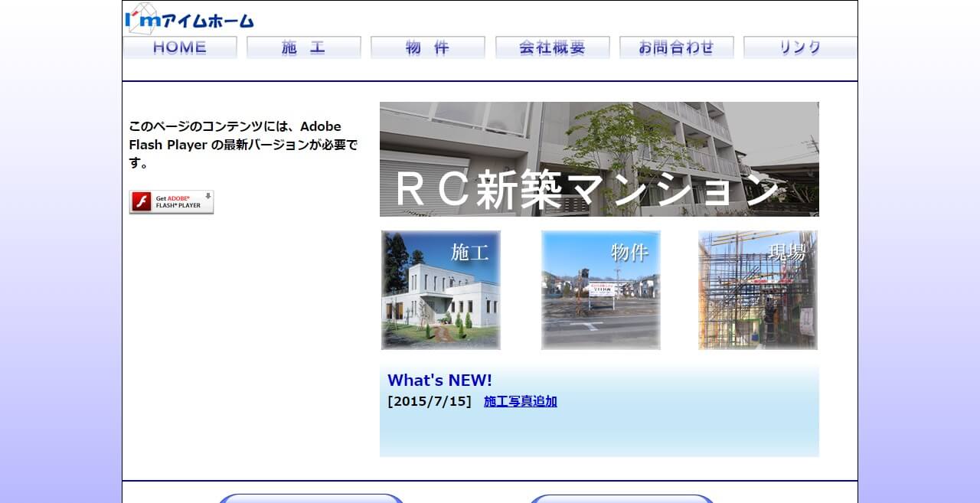Click the RC新築マンション banner image

point(599,158)
